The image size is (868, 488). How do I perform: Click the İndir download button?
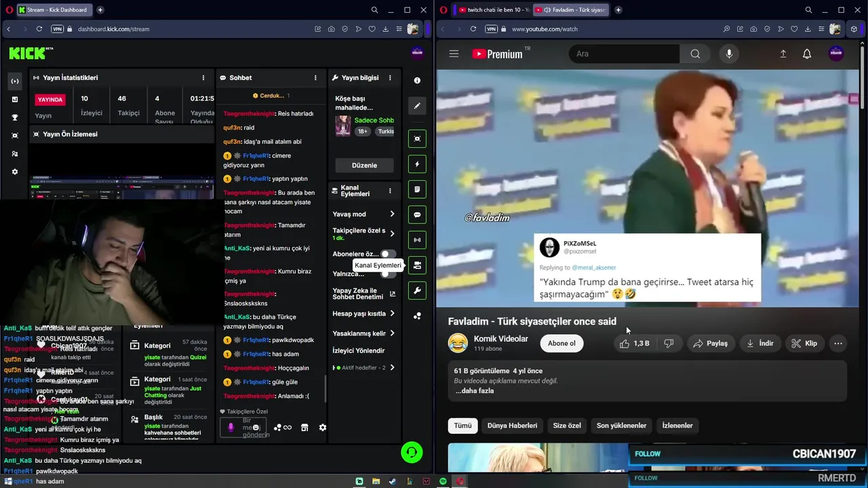tap(759, 343)
